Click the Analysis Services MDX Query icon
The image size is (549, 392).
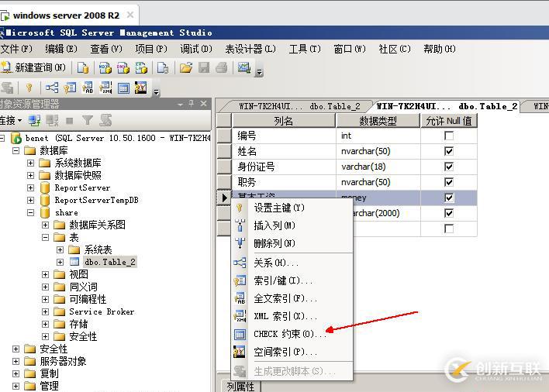(105, 67)
